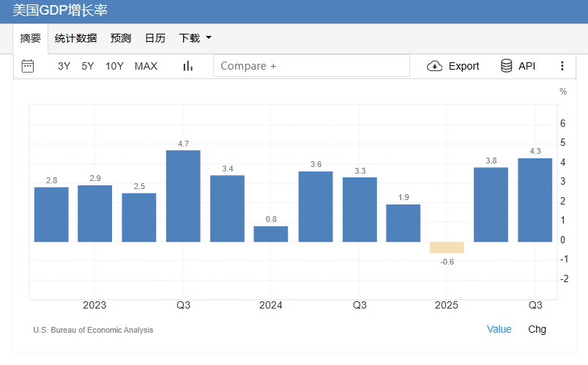The height and width of the screenshot is (365, 588).
Task: Click U.S. Bureau of Economic Analysis source
Action: [93, 330]
